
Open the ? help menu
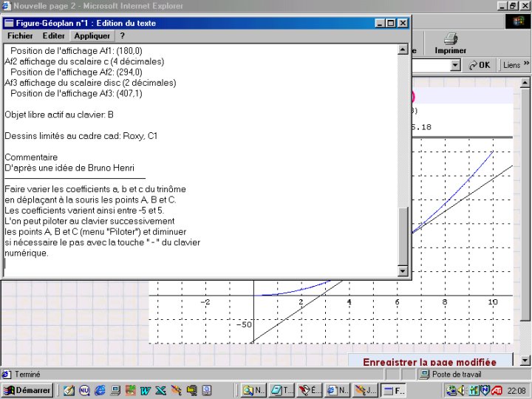pos(122,35)
